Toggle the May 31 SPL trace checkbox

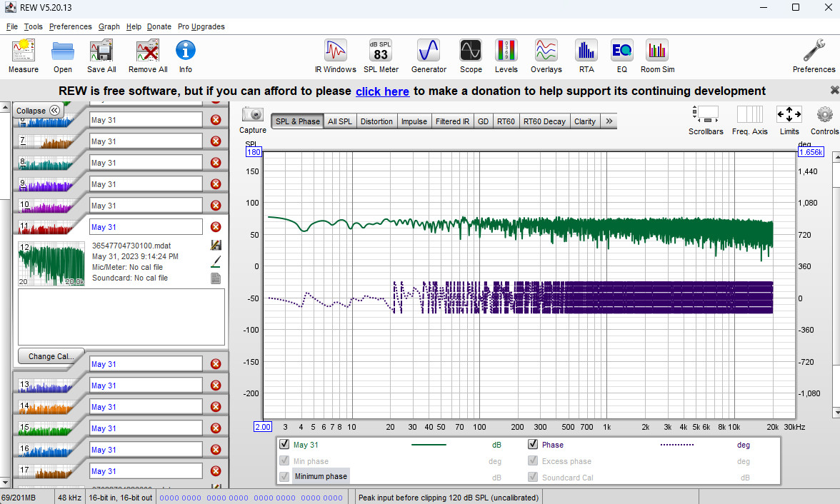tap(284, 445)
